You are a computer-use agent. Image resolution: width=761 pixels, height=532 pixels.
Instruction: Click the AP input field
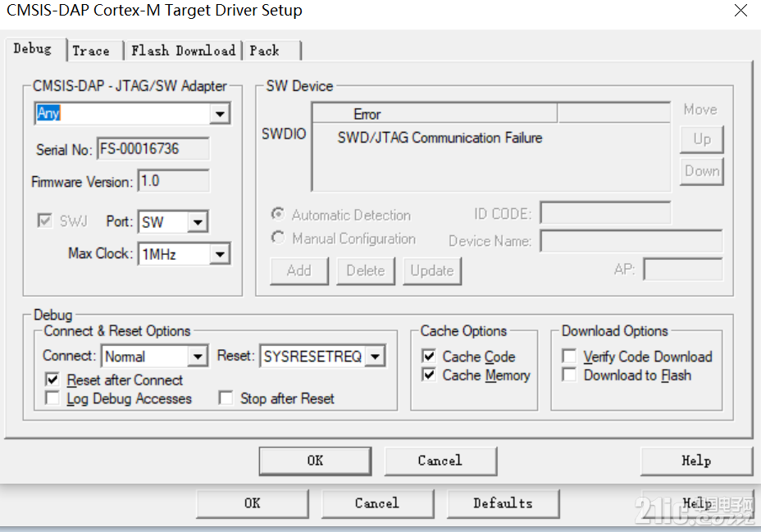pos(683,269)
